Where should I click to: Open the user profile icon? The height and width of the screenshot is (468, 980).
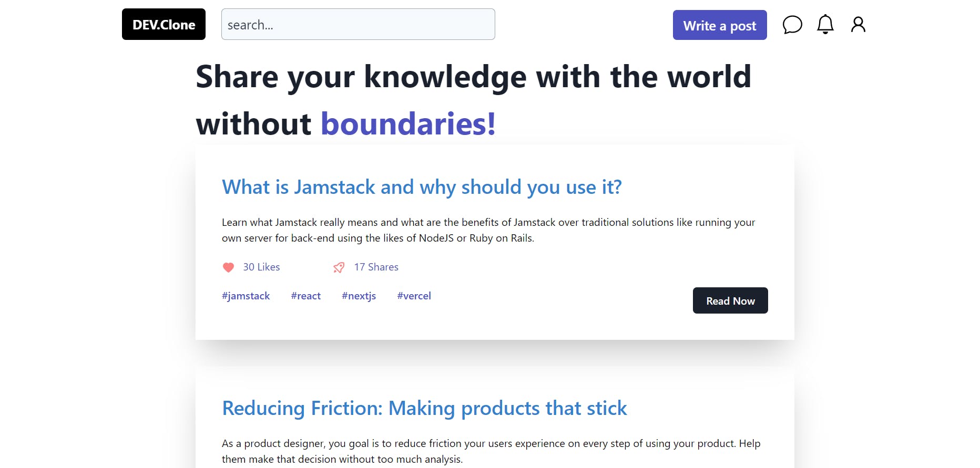858,25
